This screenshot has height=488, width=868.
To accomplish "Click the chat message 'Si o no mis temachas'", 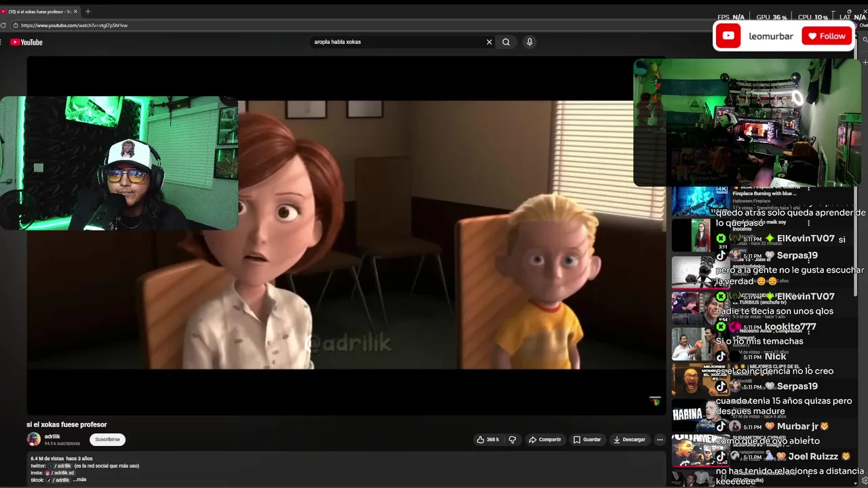I will coord(759,341).
